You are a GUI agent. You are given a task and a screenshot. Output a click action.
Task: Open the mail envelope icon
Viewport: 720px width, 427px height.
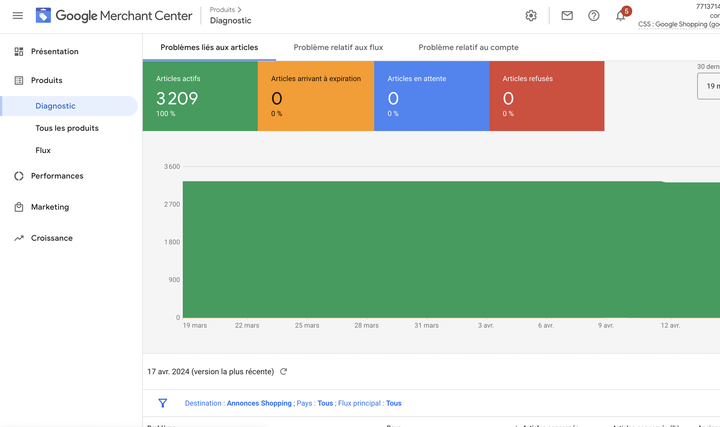point(567,16)
